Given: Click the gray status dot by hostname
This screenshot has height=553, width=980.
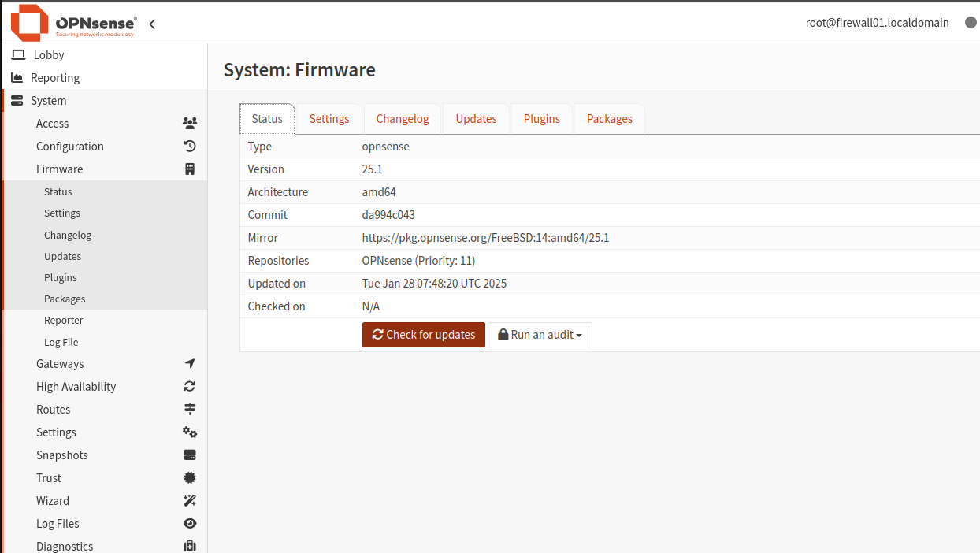Looking at the screenshot, I should click(x=971, y=23).
